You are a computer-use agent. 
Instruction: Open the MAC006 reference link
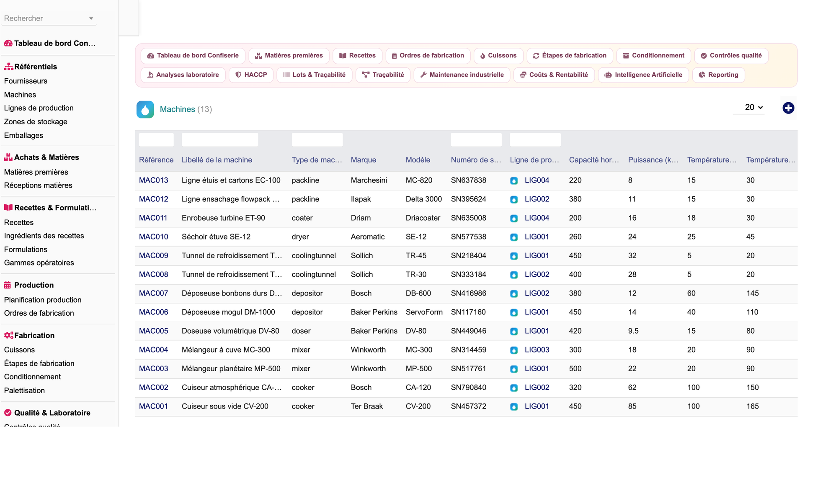click(154, 312)
